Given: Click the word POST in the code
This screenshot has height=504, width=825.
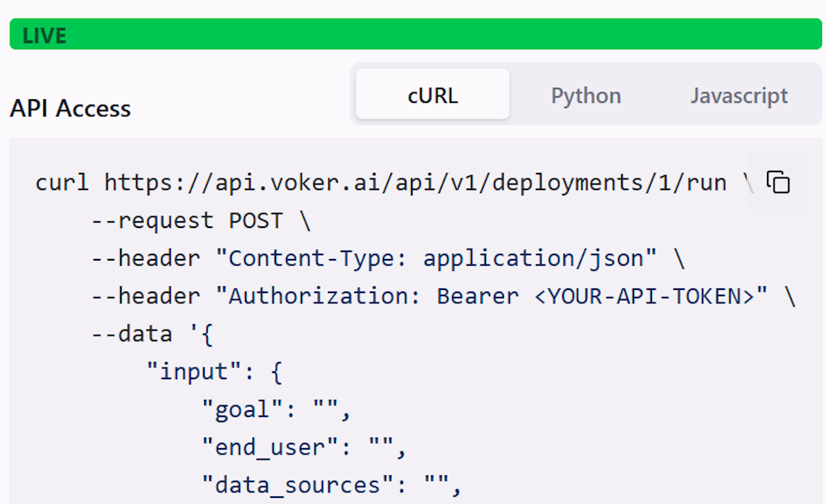Looking at the screenshot, I should (256, 221).
